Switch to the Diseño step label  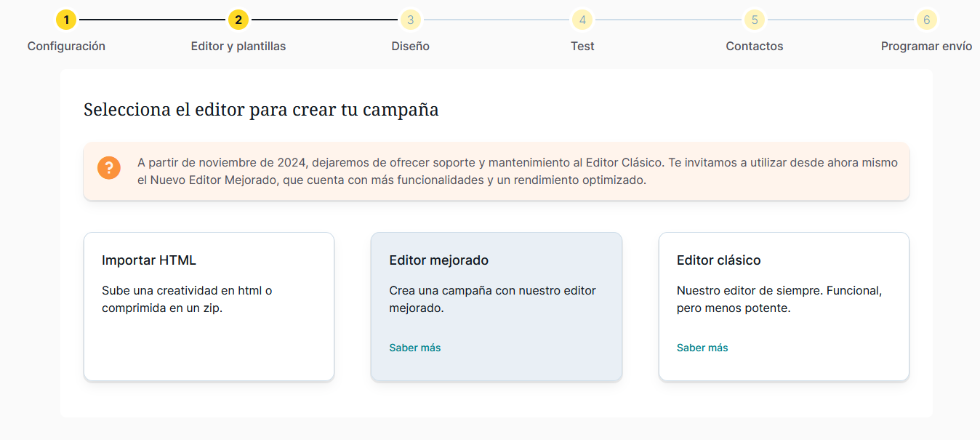click(x=410, y=46)
